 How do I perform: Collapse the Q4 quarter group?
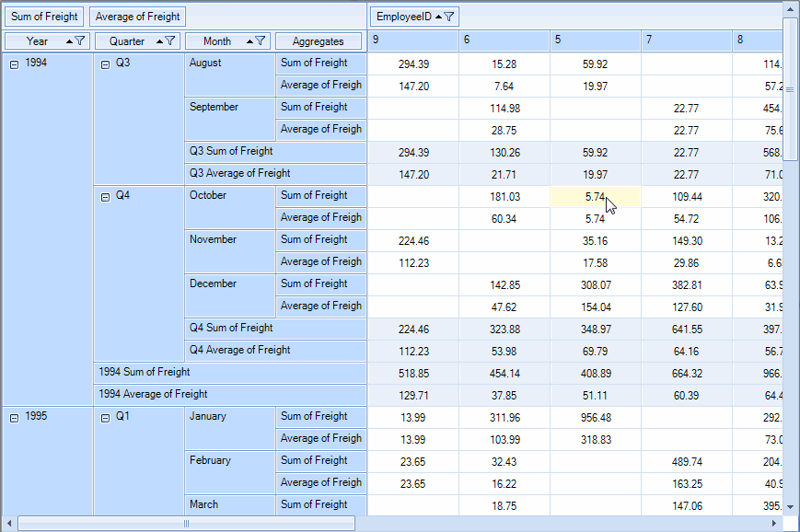click(104, 196)
